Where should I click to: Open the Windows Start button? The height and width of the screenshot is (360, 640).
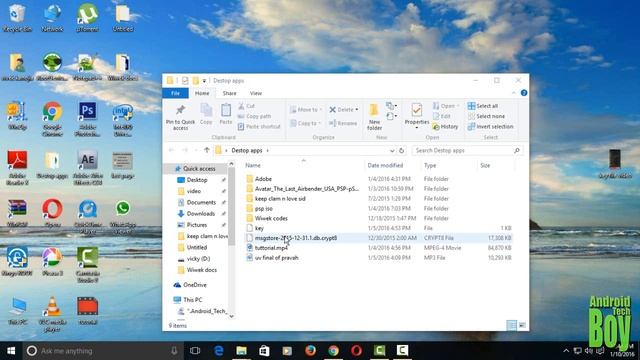[x=11, y=351]
